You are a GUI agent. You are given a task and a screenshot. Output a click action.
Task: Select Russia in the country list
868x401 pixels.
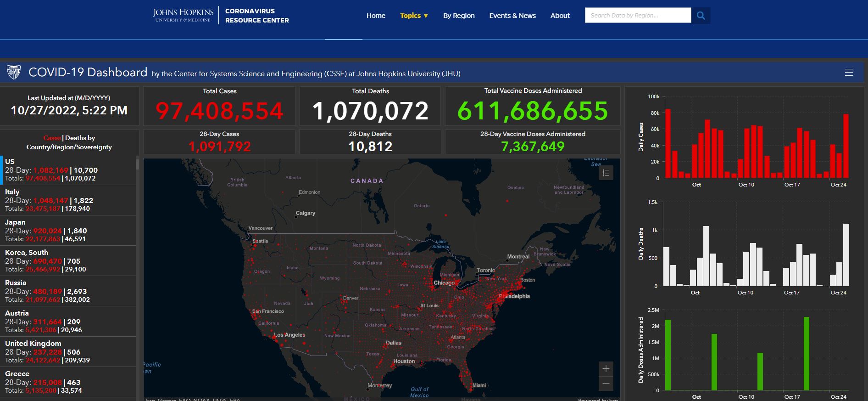click(x=68, y=291)
